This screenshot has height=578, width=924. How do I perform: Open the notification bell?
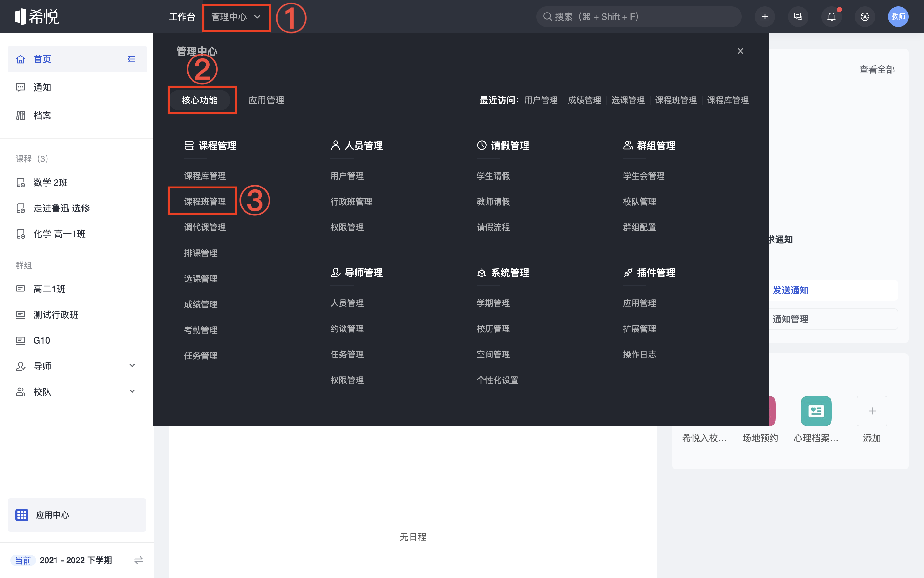(x=831, y=17)
